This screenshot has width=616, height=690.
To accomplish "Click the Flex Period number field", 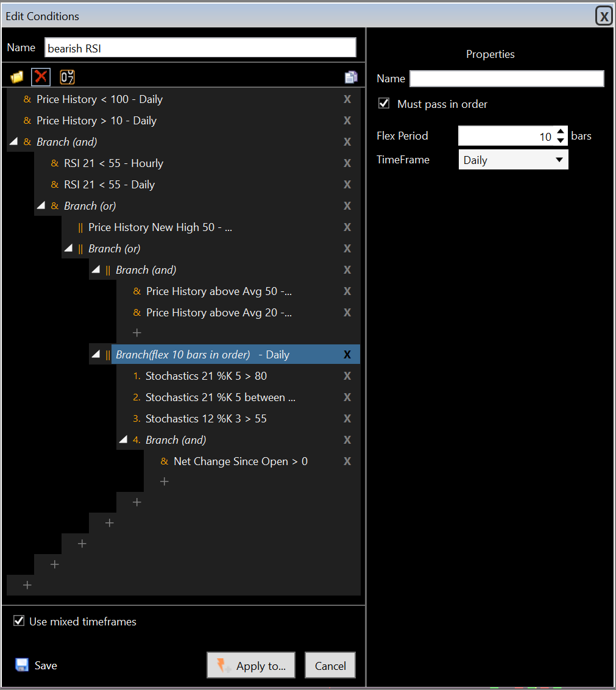I will click(x=506, y=136).
